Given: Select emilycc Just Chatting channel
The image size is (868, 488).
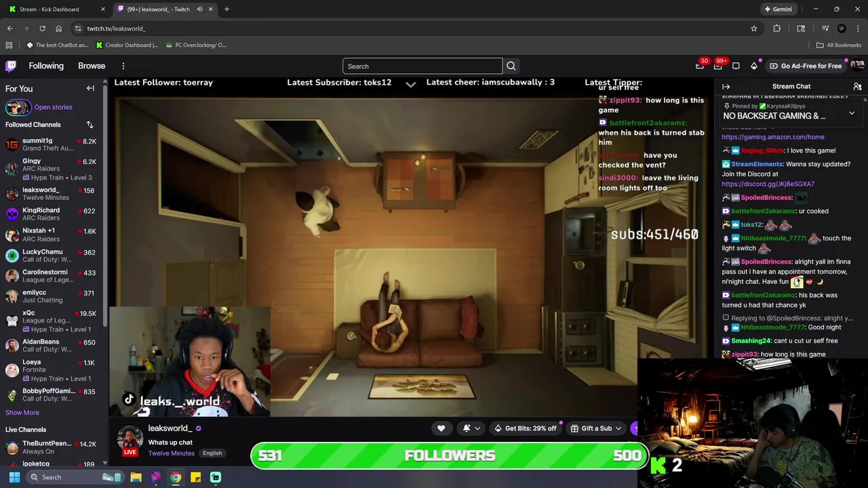Looking at the screenshot, I should pyautogui.click(x=52, y=296).
